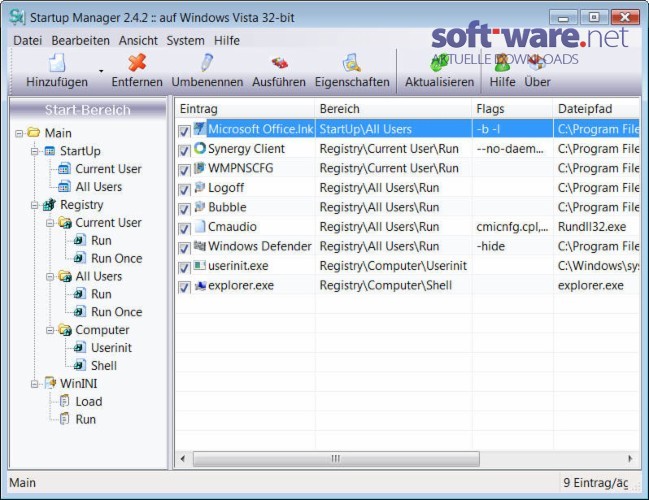Viewport: 649px width, 500px height.
Task: Click the StartUp node icon
Action: [49, 151]
